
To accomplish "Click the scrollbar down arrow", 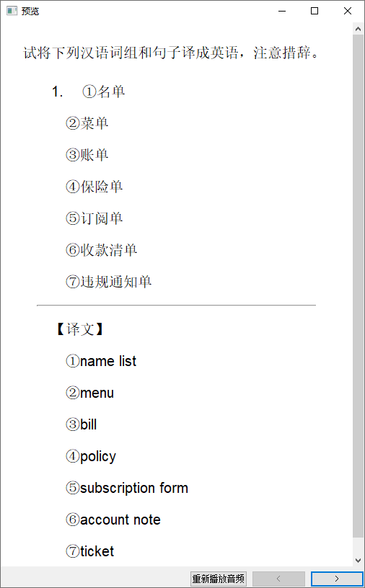I will (x=358, y=561).
